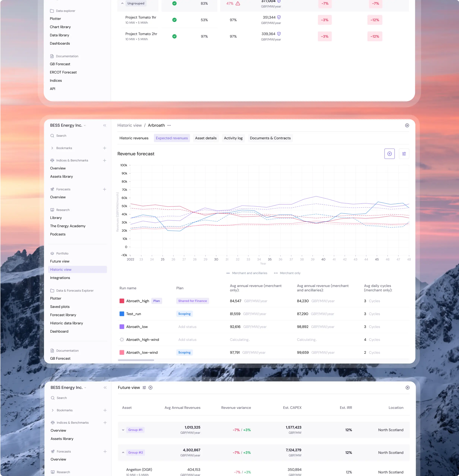
Task: Open BESS Energy Inc. workspace dropdown
Action: (68, 125)
